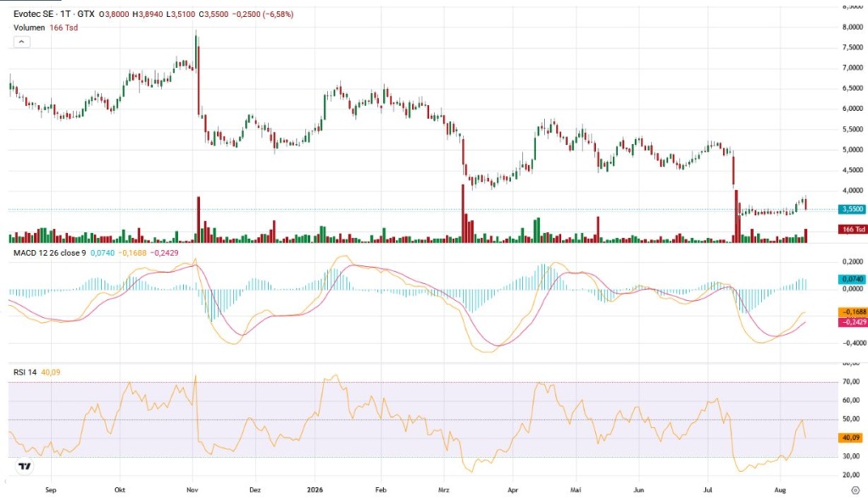The width and height of the screenshot is (868, 500).
Task: Click the 4,0000 price axis label
Action: [x=853, y=191]
